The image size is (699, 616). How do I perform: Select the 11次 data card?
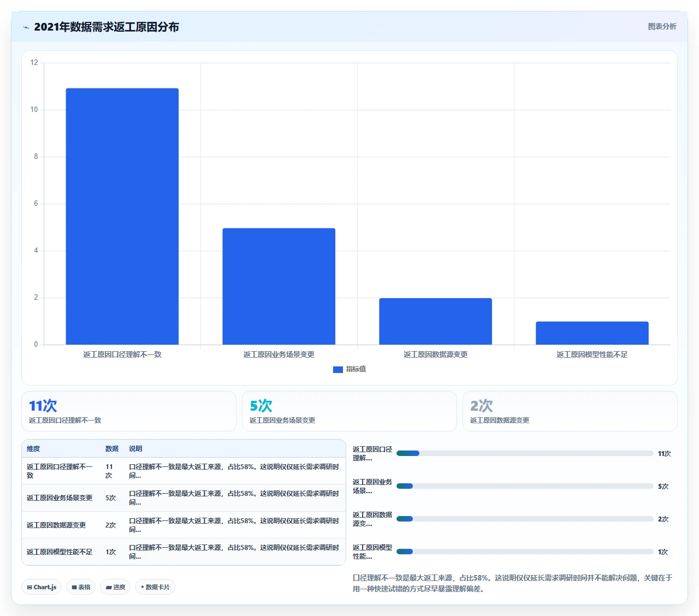point(129,411)
